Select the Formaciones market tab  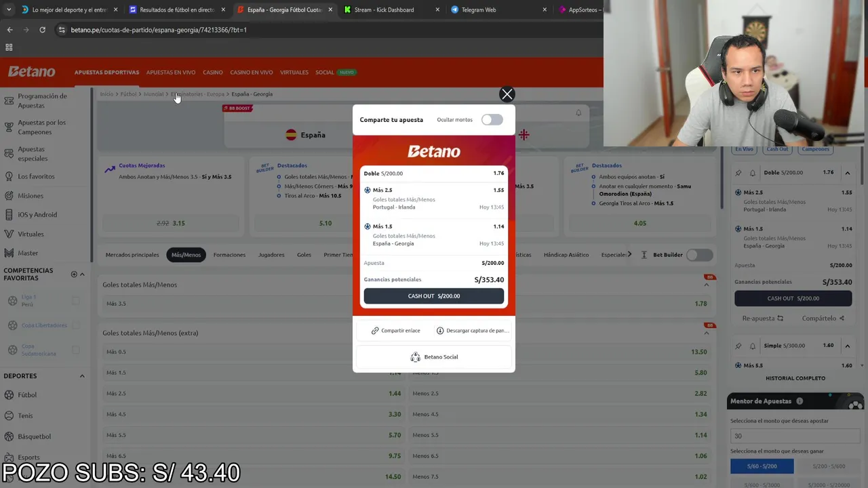(x=229, y=255)
